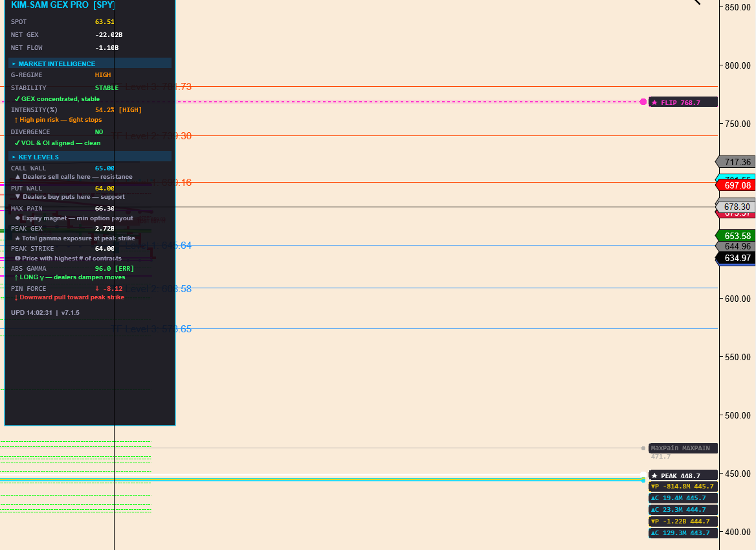This screenshot has height=550, width=756.
Task: Select the cyan C 19.4M 445.7 call label
Action: [x=683, y=498]
